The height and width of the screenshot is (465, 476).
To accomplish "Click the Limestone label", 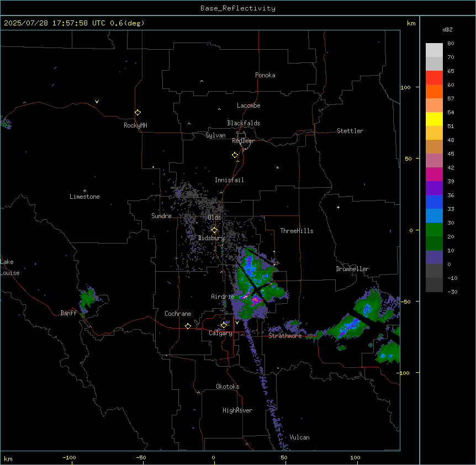I will 84,197.
